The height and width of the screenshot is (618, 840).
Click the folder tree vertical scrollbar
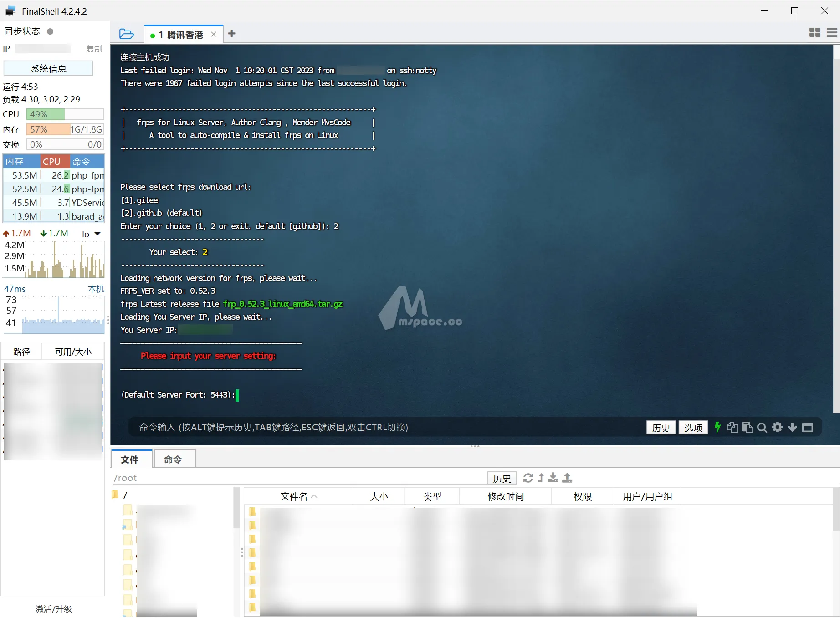pyautogui.click(x=236, y=508)
